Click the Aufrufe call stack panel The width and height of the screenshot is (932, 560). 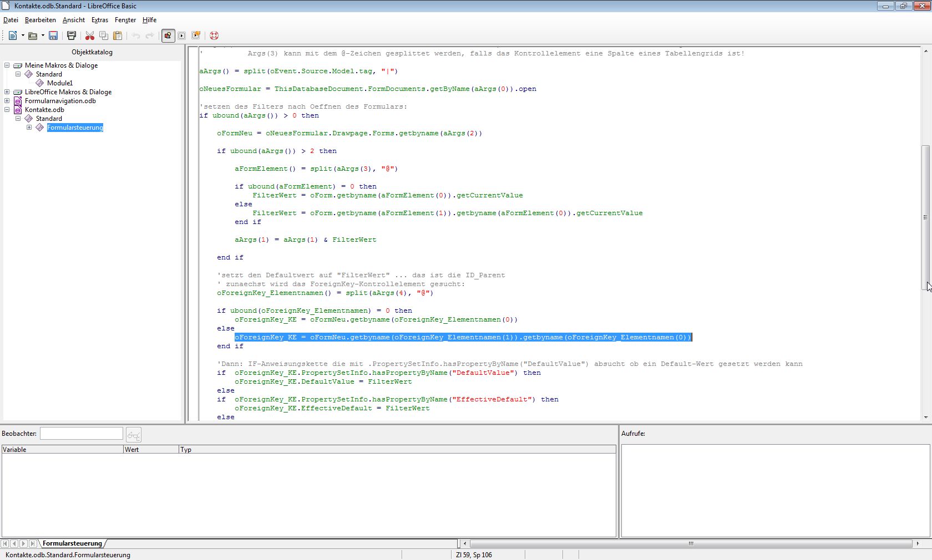(x=775, y=491)
